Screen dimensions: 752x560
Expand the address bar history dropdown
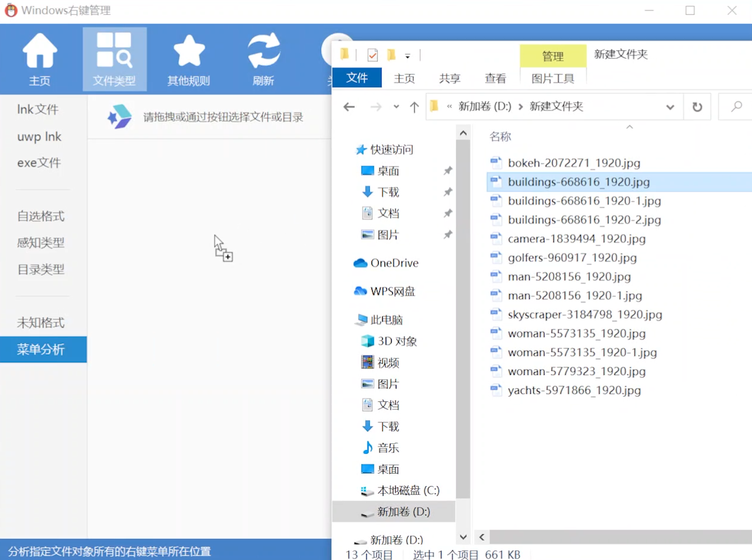pos(670,107)
